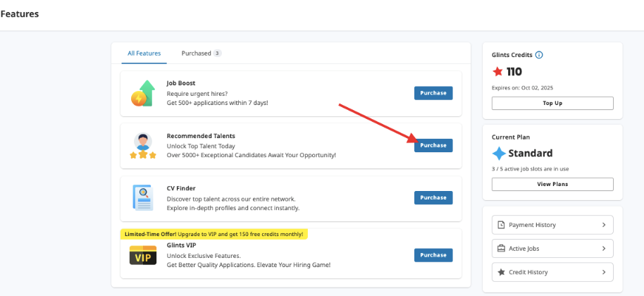The image size is (644, 296).
Task: Click the Features page heading
Action: (20, 14)
